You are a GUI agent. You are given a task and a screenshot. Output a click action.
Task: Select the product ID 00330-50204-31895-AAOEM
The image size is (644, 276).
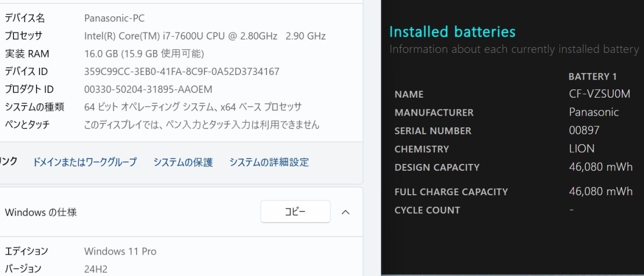(148, 89)
